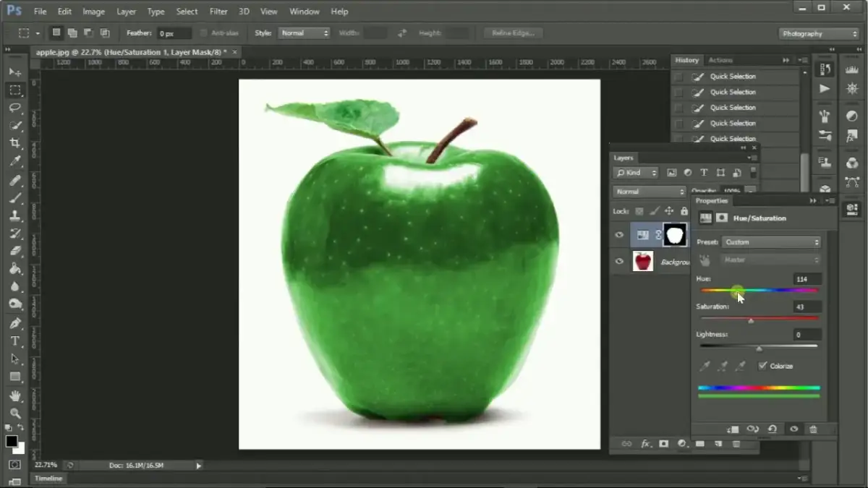This screenshot has width=868, height=488.
Task: Click the Refine Edge button
Action: pyautogui.click(x=512, y=33)
